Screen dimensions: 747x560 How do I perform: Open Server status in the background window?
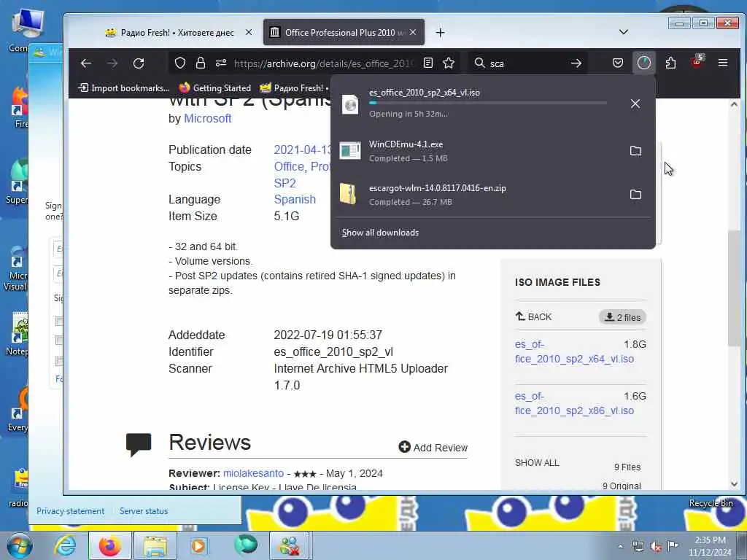(144, 511)
